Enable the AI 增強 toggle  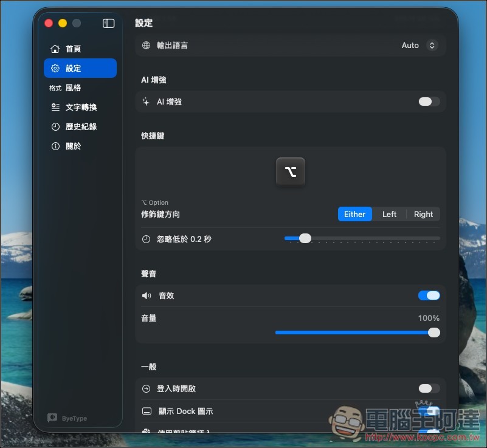pos(429,102)
